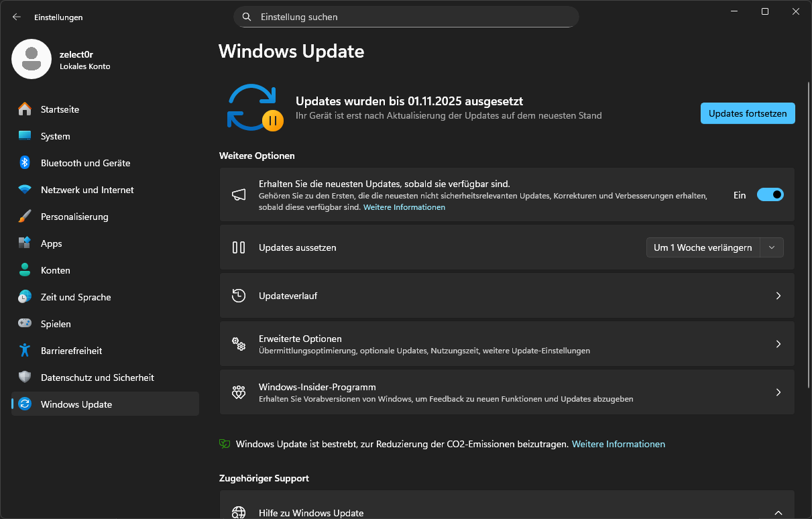The width and height of the screenshot is (812, 519).
Task: Click the megaphone icon for newest updates
Action: pyautogui.click(x=239, y=195)
